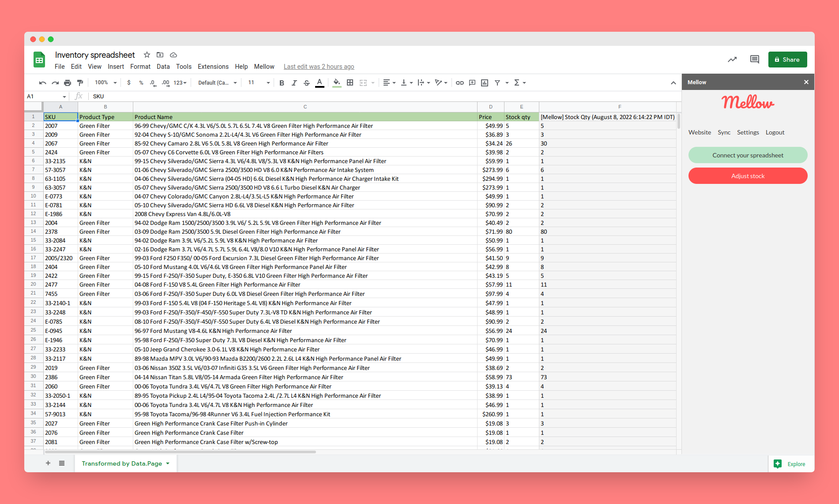
Task: Open text rotation dropdown
Action: click(x=441, y=83)
